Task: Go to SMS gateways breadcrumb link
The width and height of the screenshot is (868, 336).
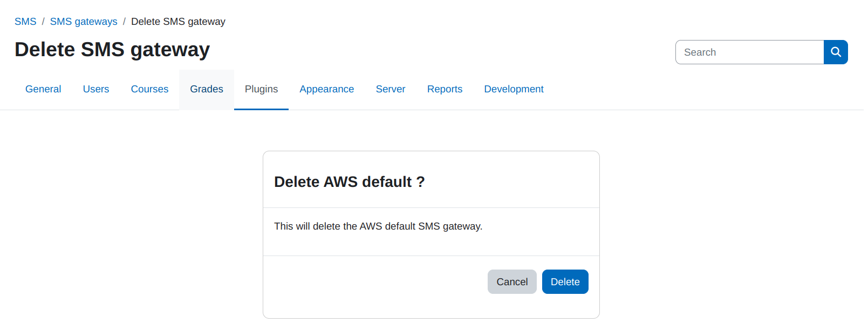Action: point(84,22)
